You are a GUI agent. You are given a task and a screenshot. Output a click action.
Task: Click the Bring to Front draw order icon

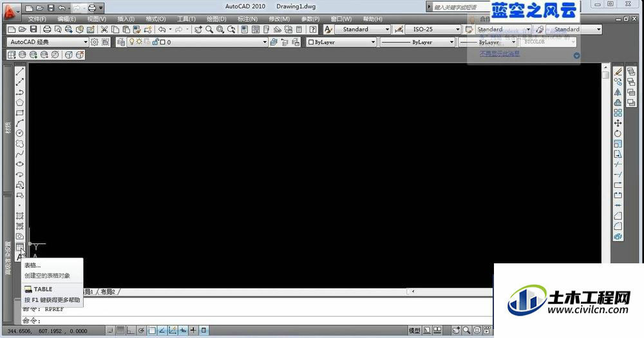[631, 72]
